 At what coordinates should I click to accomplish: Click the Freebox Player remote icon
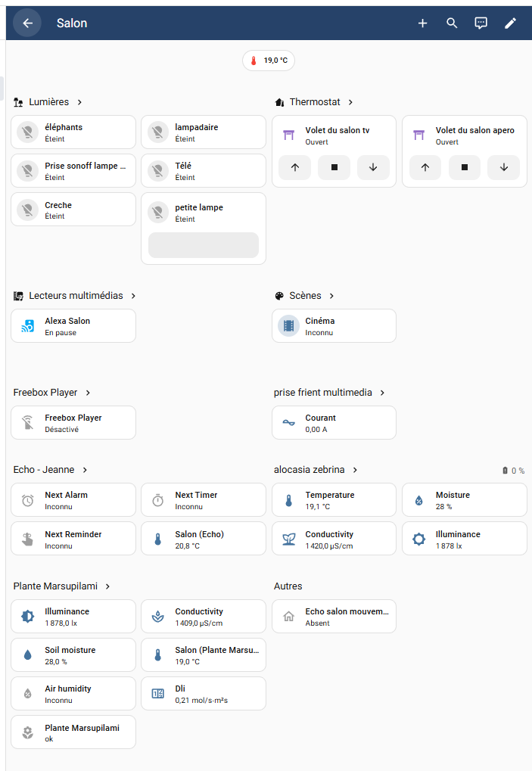(x=28, y=423)
